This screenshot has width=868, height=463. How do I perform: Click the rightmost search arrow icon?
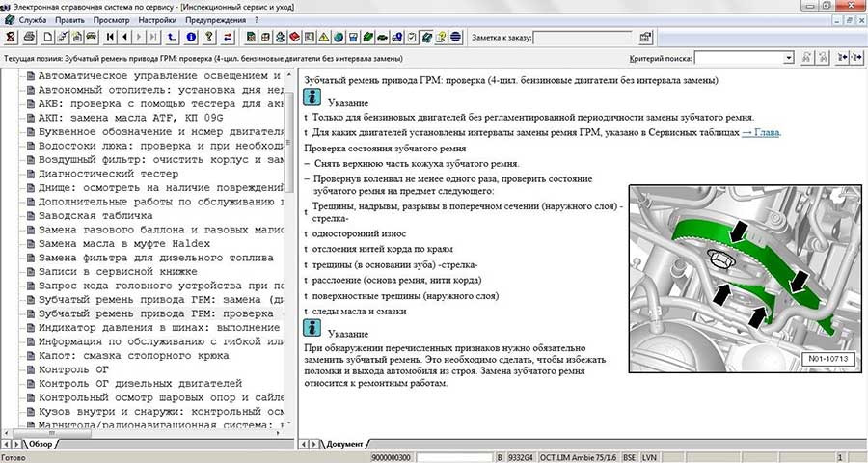click(x=857, y=57)
